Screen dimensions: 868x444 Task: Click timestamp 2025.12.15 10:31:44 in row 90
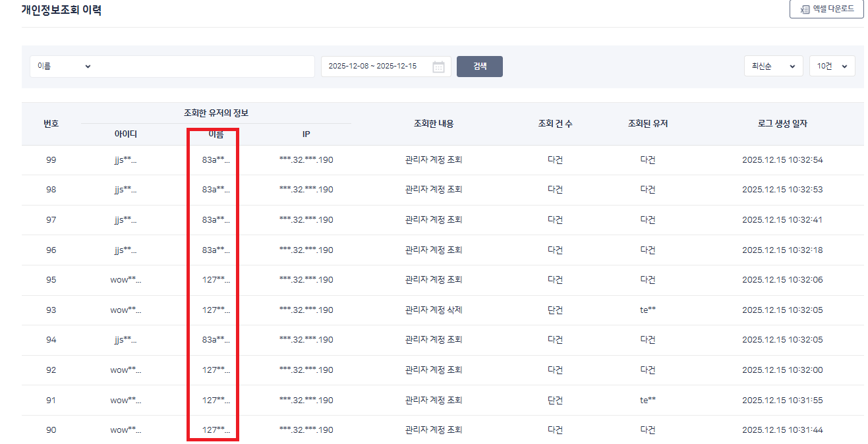[782, 430]
